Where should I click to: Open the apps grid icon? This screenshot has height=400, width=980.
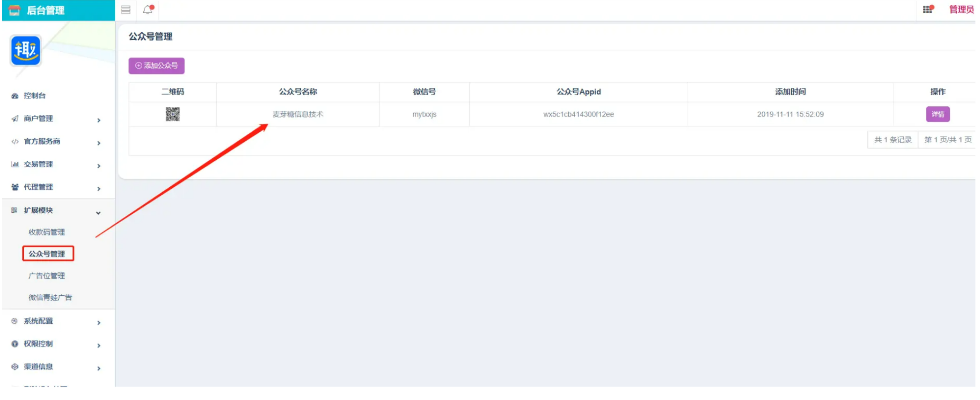coord(928,10)
